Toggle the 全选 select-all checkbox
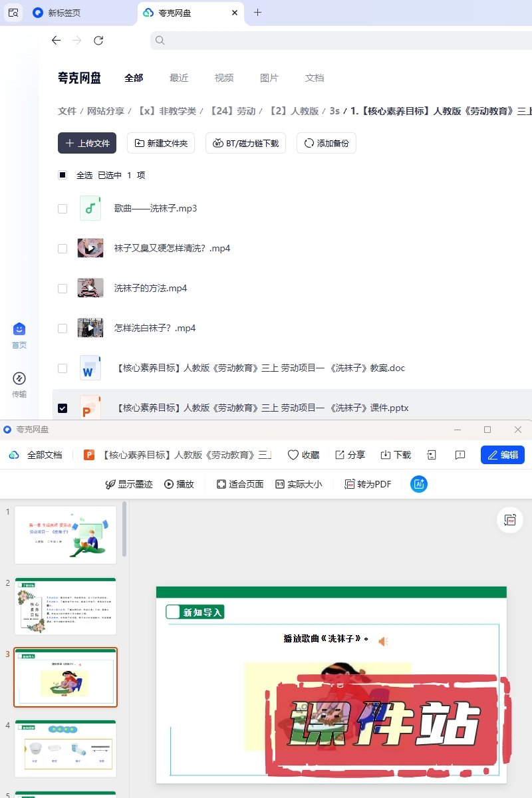The image size is (532, 798). [x=63, y=176]
